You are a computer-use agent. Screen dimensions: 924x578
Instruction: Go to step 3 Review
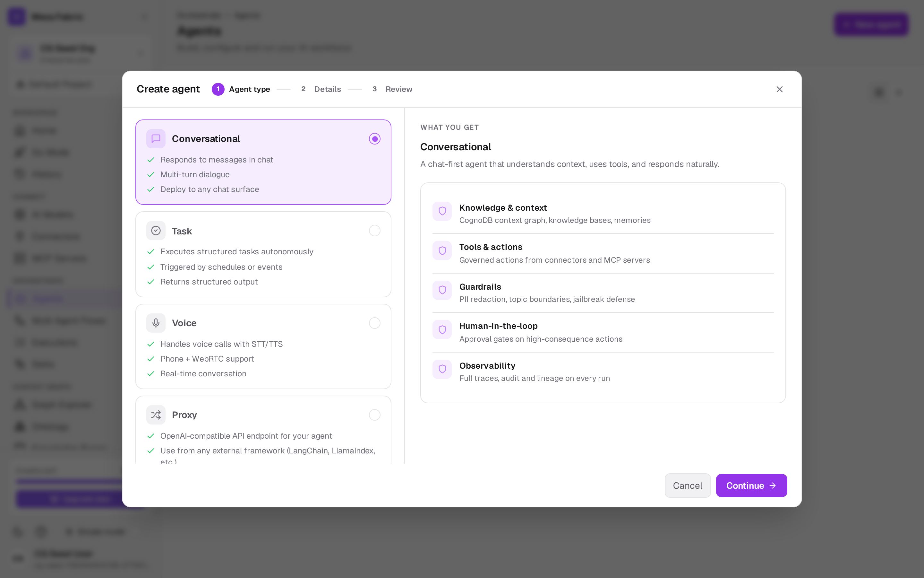[x=392, y=89]
